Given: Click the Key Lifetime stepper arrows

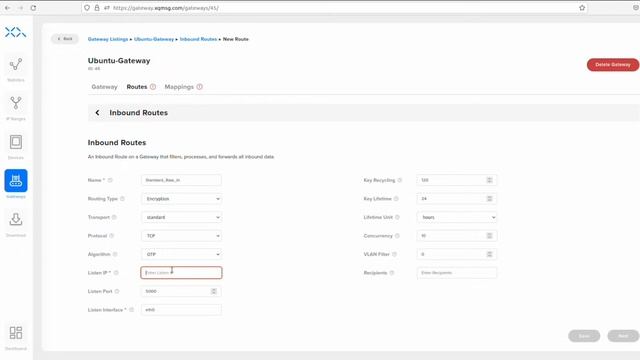Looking at the screenshot, I should [x=489, y=199].
